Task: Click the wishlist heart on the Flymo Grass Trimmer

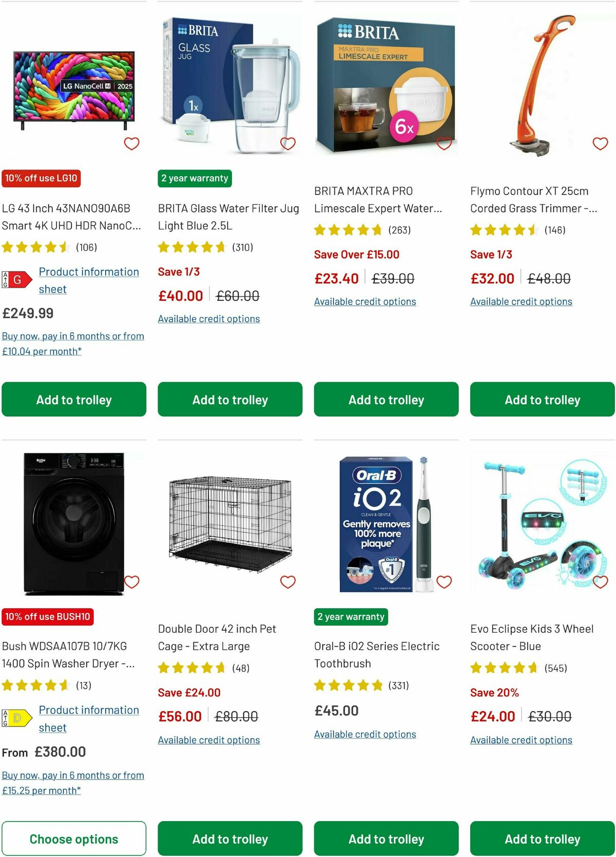Action: pyautogui.click(x=600, y=143)
